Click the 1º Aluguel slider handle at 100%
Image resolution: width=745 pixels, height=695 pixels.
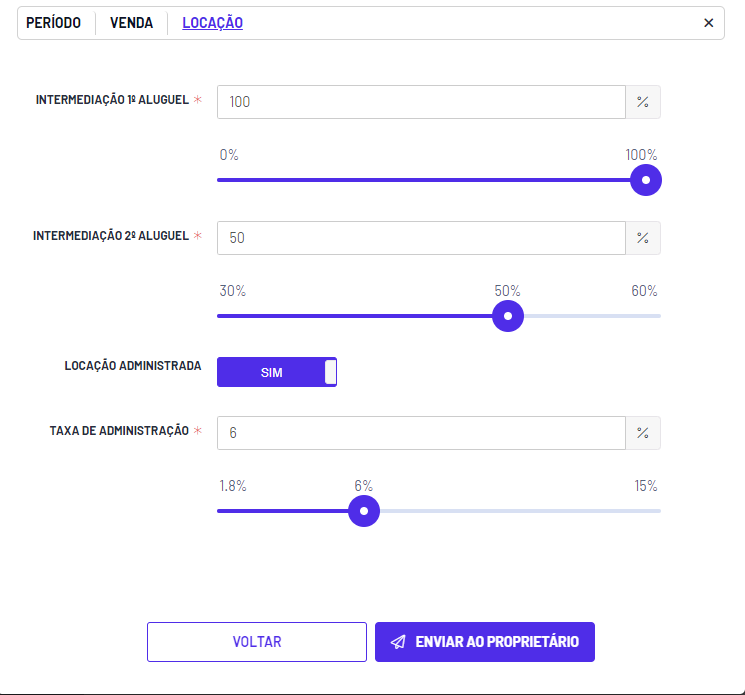[x=646, y=180]
